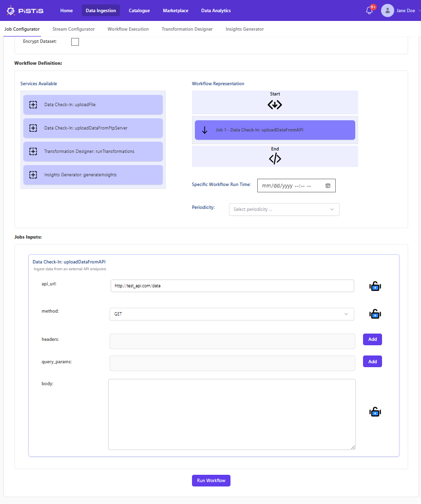Open the Marketplace menu item

coord(175,11)
